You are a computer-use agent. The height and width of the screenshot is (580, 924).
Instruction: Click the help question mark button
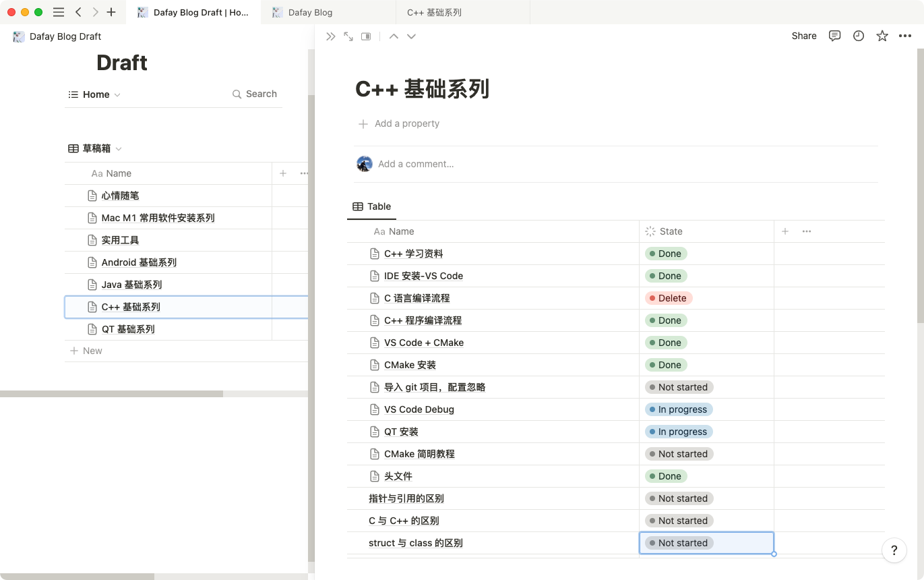(894, 550)
